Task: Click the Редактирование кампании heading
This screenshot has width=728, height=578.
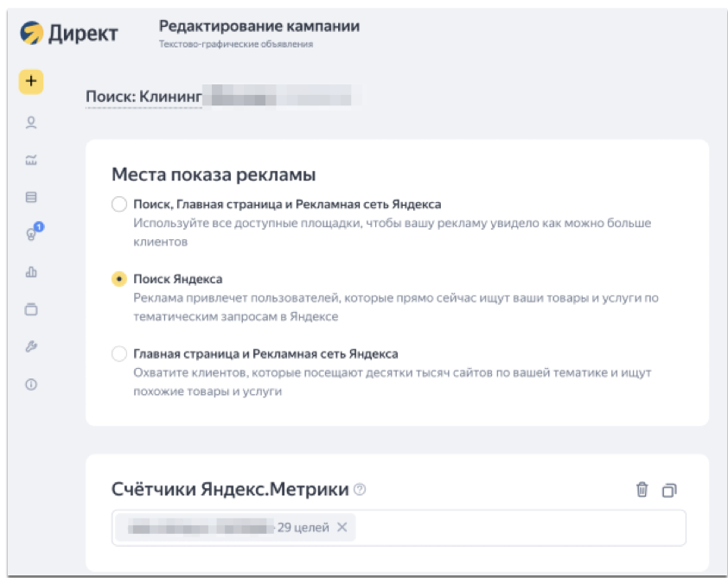Action: coord(259,27)
